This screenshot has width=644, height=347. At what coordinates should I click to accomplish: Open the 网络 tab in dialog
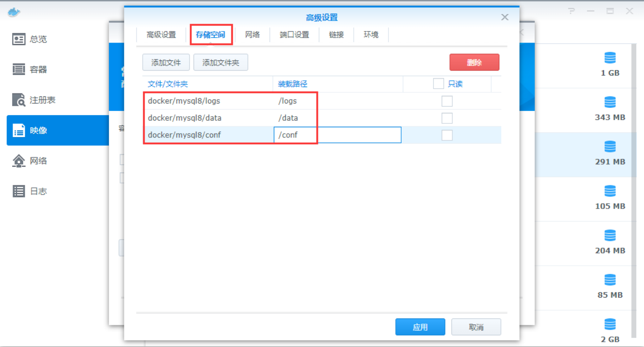pyautogui.click(x=252, y=35)
